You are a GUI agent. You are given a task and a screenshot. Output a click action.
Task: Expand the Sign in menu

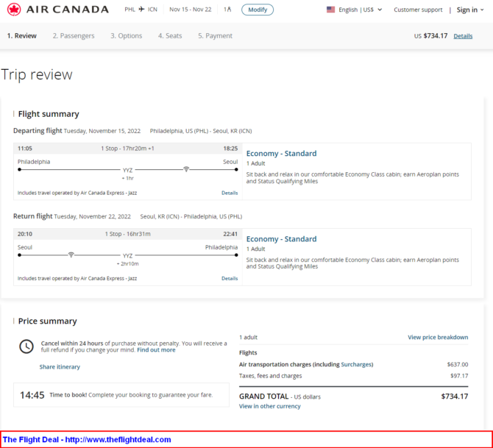point(470,10)
